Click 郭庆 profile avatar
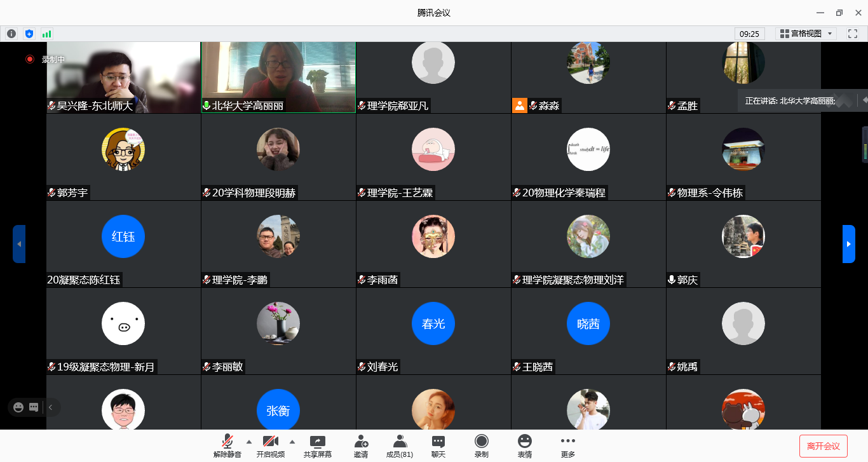The image size is (868, 462). pyautogui.click(x=743, y=236)
